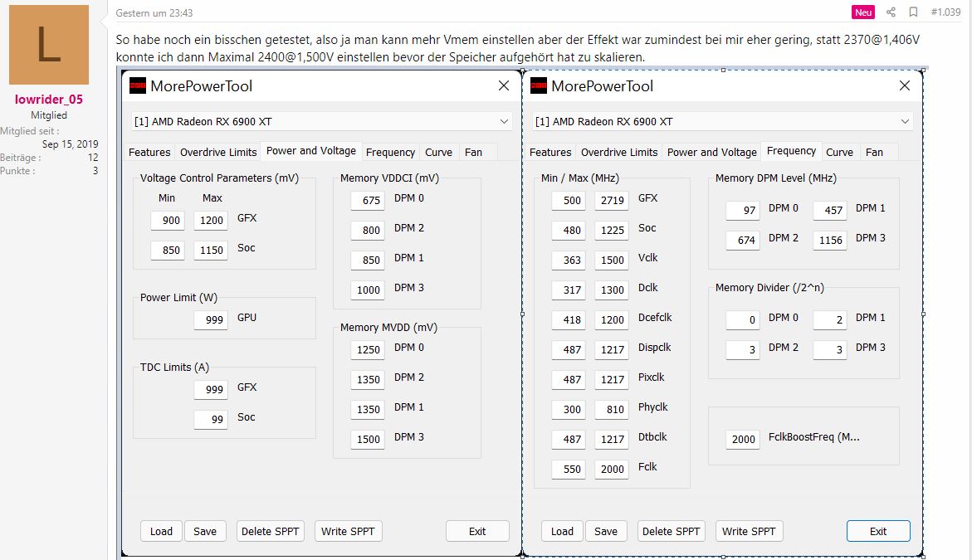
Task: Click Save button in right window
Action: click(606, 531)
